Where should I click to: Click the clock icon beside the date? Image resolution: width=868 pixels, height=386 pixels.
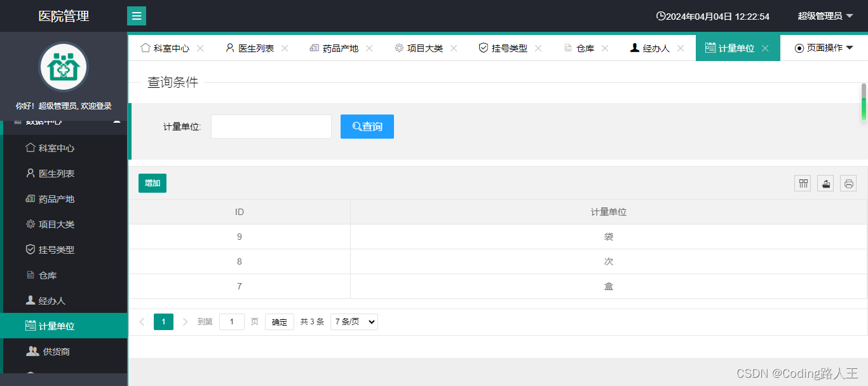coord(661,16)
